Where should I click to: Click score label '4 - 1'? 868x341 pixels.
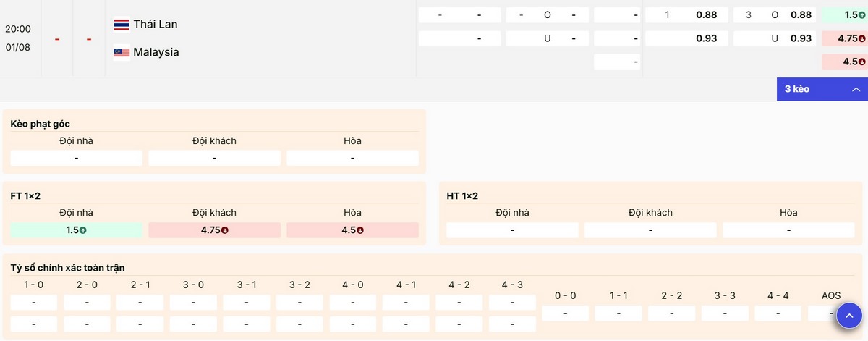[406, 285]
